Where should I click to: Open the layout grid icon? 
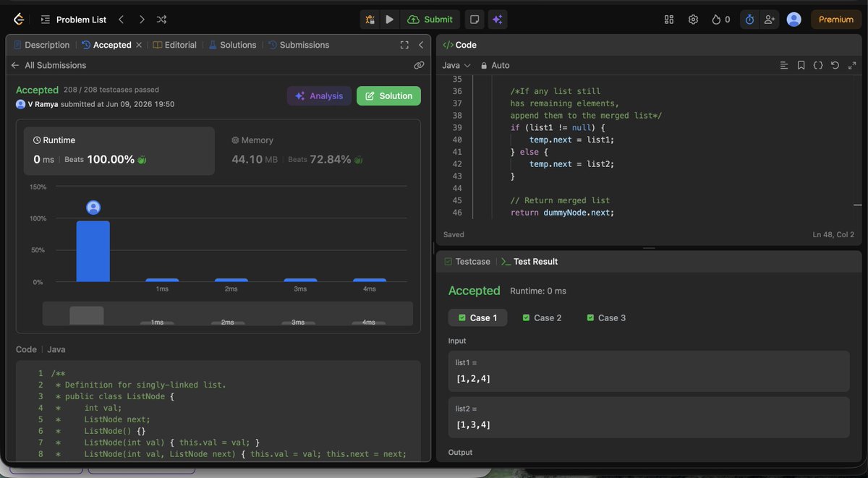[669, 20]
